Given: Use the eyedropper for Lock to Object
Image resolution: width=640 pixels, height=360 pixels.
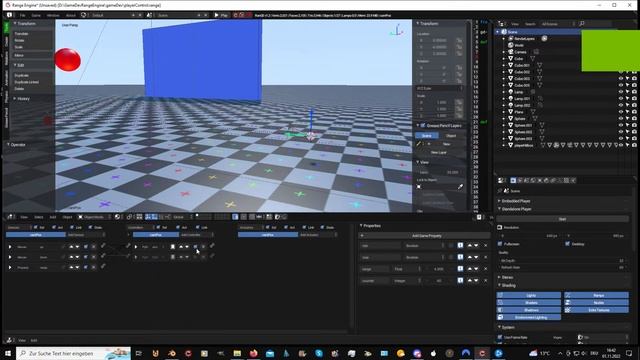Looking at the screenshot, I should tap(460, 187).
